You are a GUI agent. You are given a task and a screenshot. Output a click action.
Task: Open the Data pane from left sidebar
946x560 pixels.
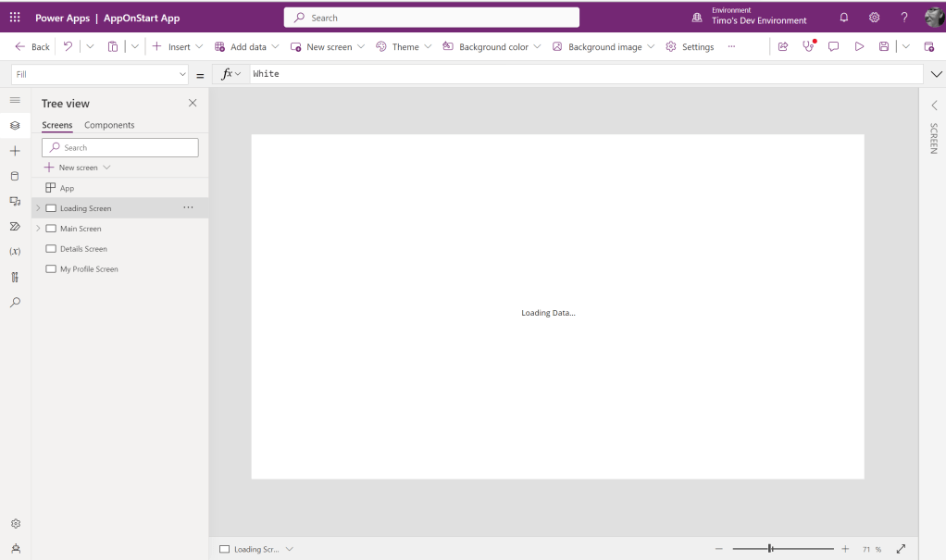tap(15, 176)
